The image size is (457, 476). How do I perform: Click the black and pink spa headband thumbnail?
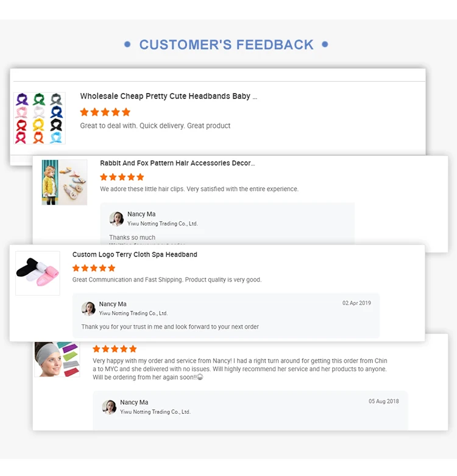(38, 273)
